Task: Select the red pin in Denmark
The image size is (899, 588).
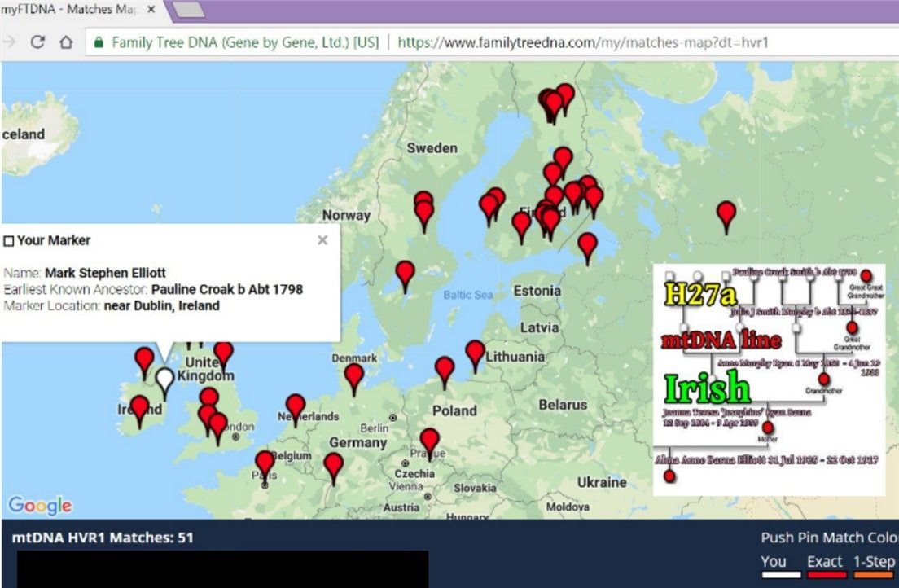Action: point(354,375)
